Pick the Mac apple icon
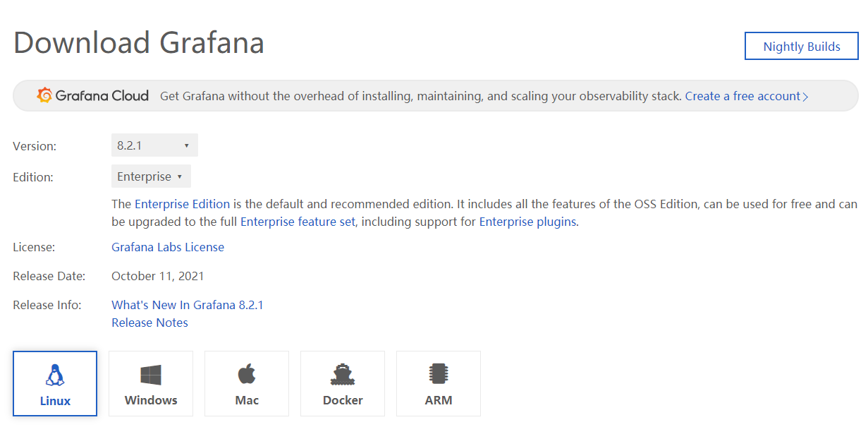 pyautogui.click(x=247, y=374)
